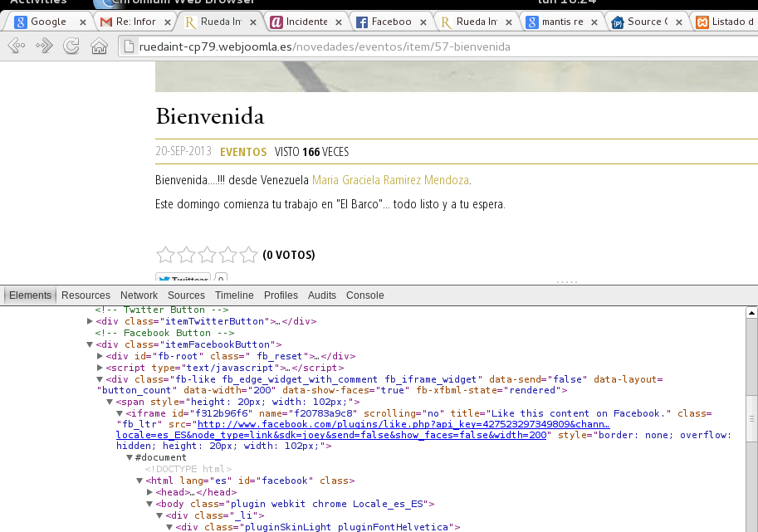Collapse the fb-like div node
Image resolution: width=758 pixels, height=532 pixels.
point(100,379)
